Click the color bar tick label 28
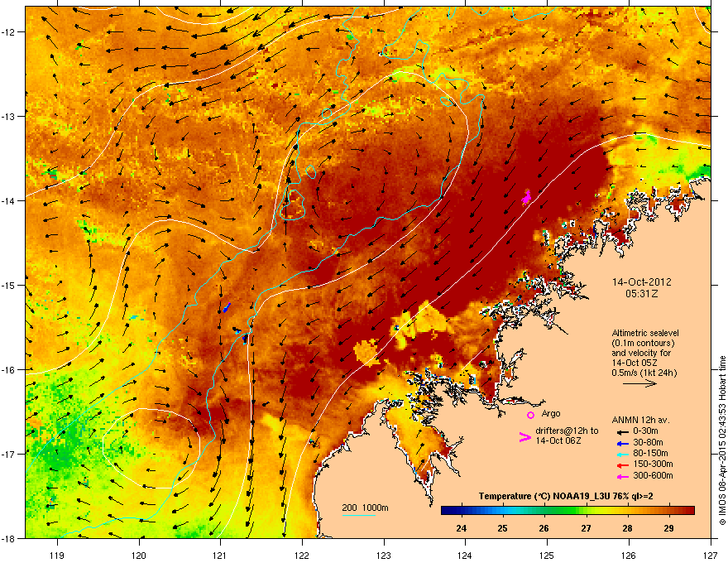Image resolution: width=728 pixels, height=563 pixels. tap(627, 528)
